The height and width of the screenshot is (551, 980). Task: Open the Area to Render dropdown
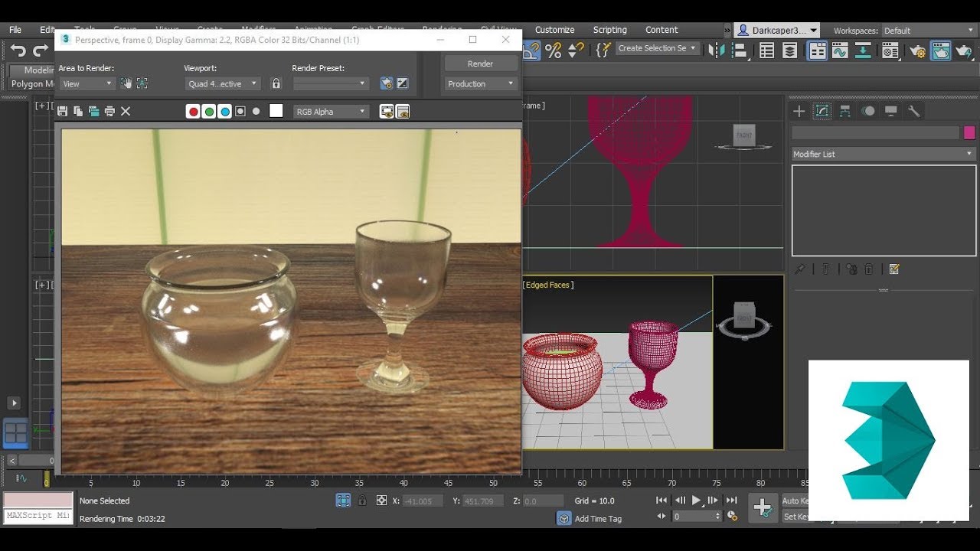tap(87, 83)
